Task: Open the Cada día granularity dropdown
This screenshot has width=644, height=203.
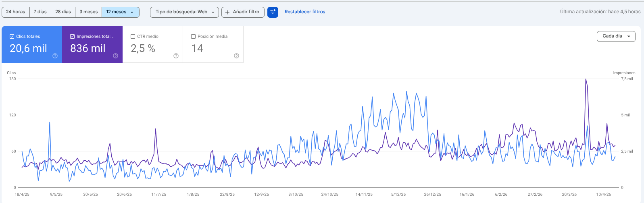Action: coord(616,36)
